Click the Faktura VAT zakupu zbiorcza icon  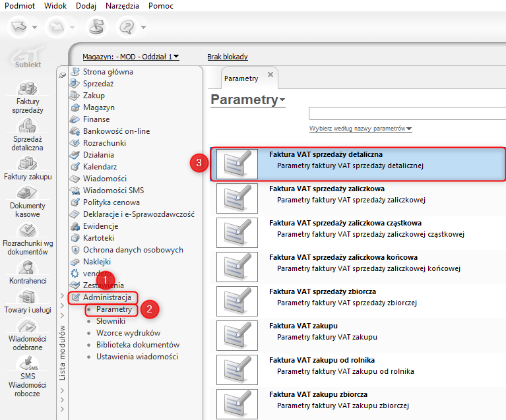click(x=237, y=404)
